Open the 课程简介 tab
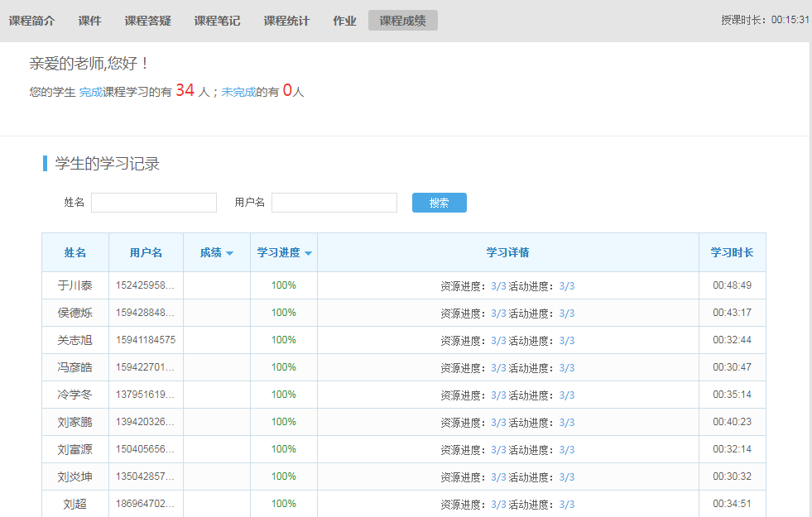The width and height of the screenshot is (812, 517). (31, 21)
